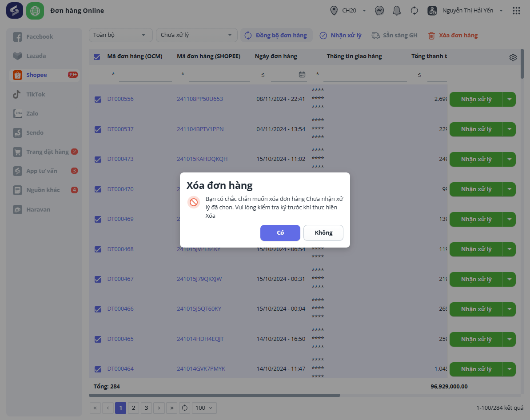
Task: Uncheck order DT000468 checkbox
Action: coord(98,249)
